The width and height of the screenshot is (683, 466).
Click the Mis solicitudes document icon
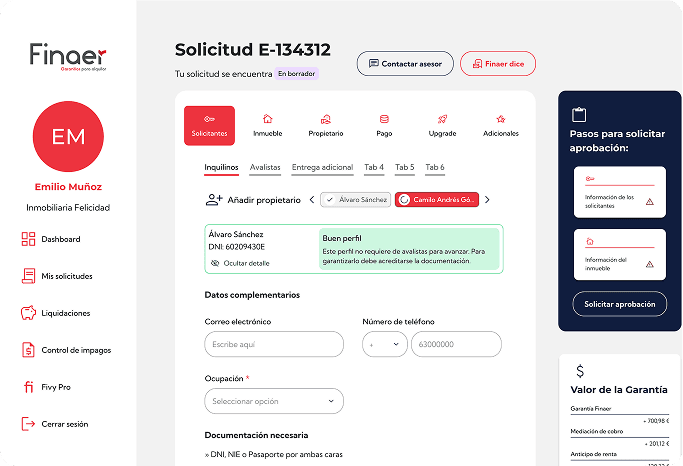(28, 276)
